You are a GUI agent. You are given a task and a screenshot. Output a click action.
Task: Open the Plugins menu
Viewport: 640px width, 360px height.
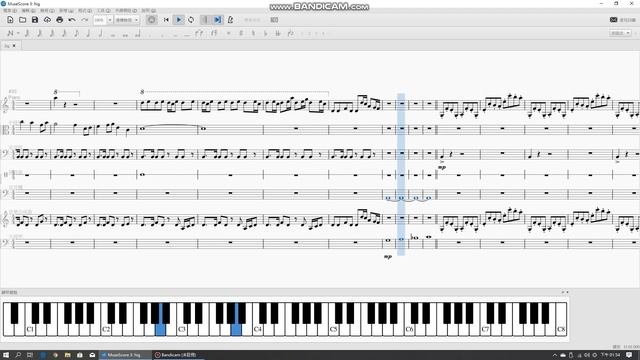click(126, 11)
